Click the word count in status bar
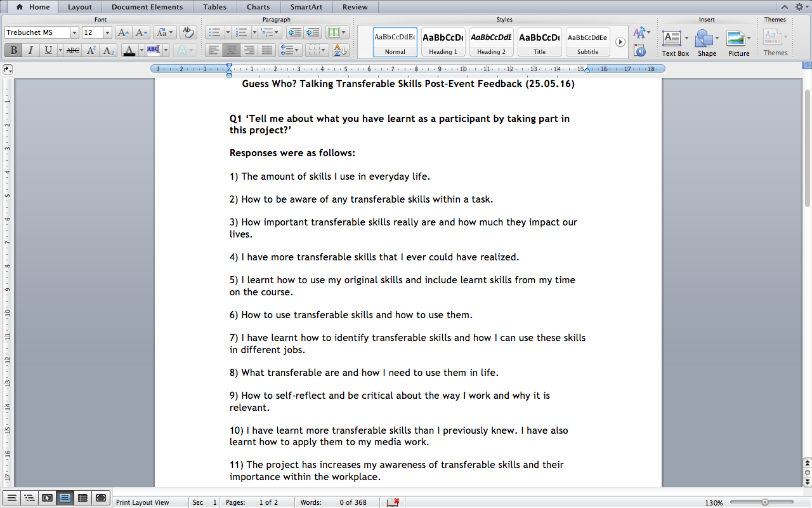The width and height of the screenshot is (812, 508). pyautogui.click(x=343, y=502)
